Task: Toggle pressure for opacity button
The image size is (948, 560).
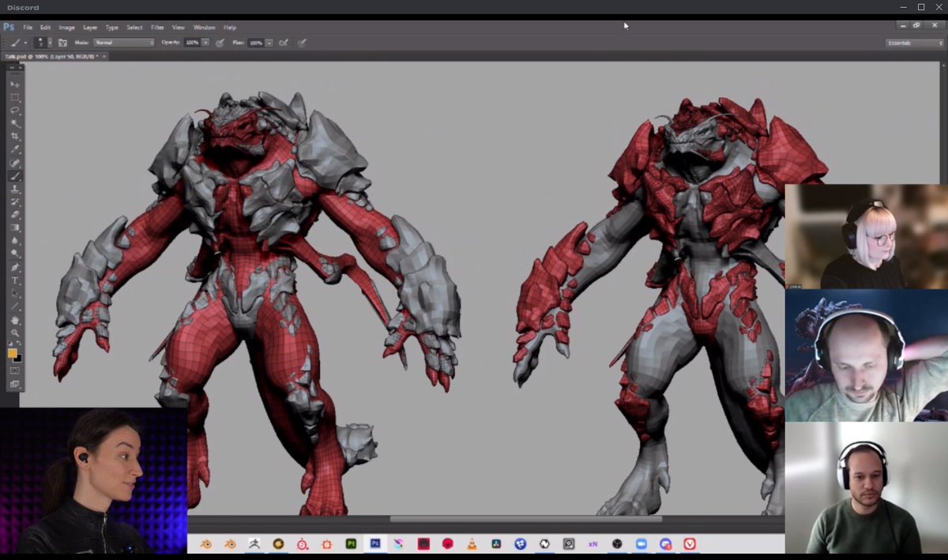Action: 219,43
